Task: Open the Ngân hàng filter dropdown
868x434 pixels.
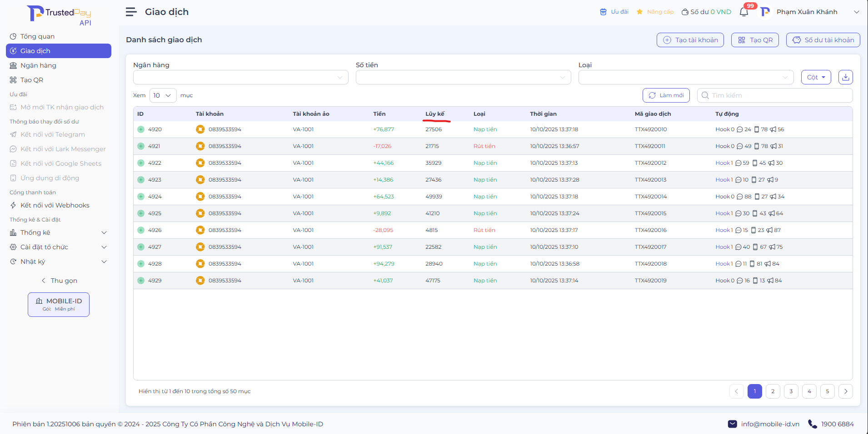Action: click(x=240, y=77)
